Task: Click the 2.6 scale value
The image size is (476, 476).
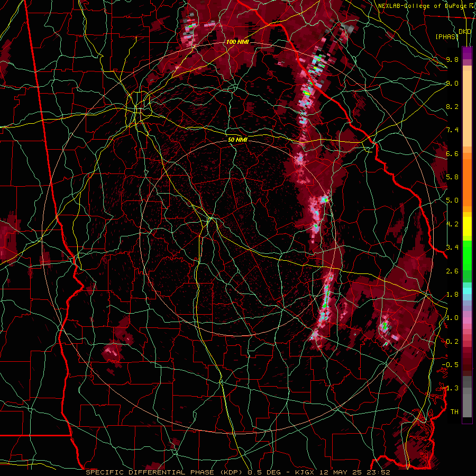Action: click(452, 271)
